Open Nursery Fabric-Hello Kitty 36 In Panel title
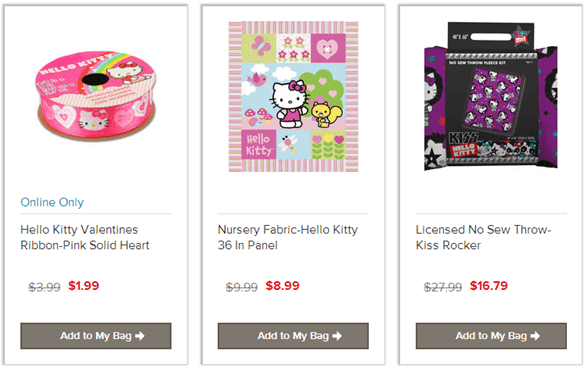Image resolution: width=588 pixels, height=368 pixels. coord(288,237)
